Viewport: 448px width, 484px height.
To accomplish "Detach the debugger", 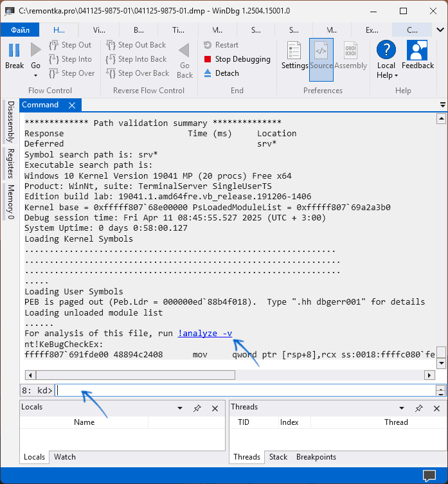I will point(221,73).
